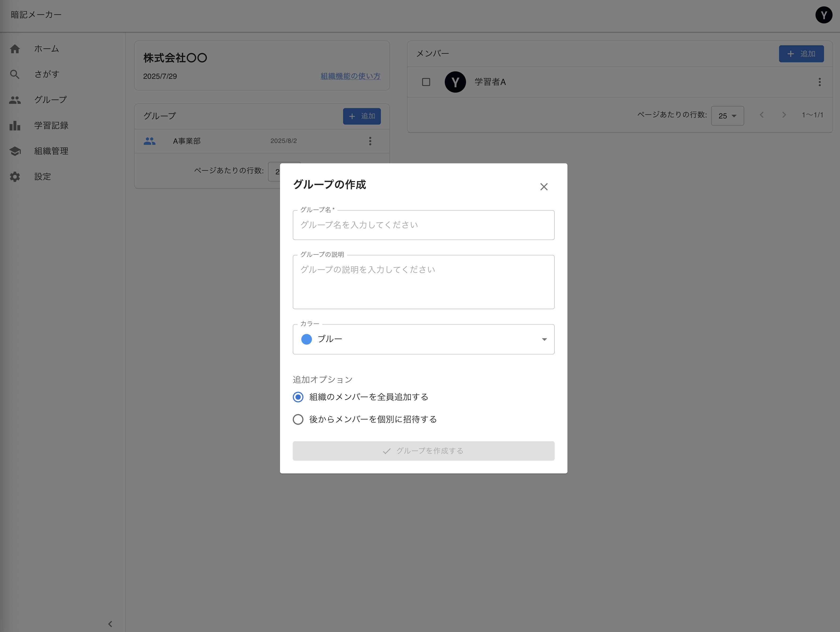Open three-dot menu for A事業部 group
The height and width of the screenshot is (632, 840).
coord(370,141)
